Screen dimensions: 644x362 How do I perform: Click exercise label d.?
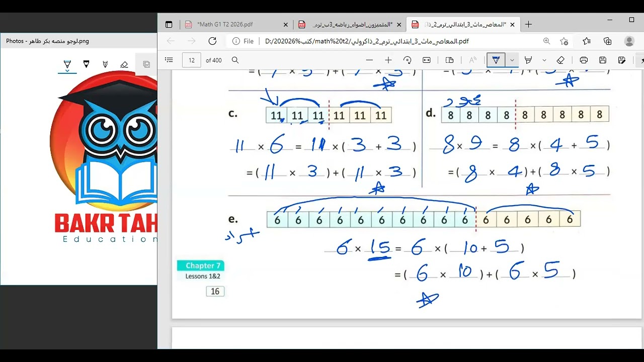coord(431,113)
